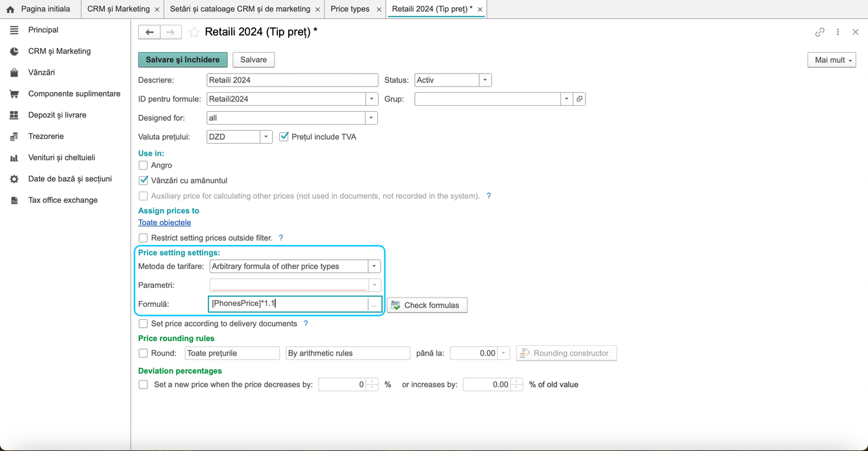868x451 pixels.
Task: Expand the Status dropdown
Action: pyautogui.click(x=485, y=80)
